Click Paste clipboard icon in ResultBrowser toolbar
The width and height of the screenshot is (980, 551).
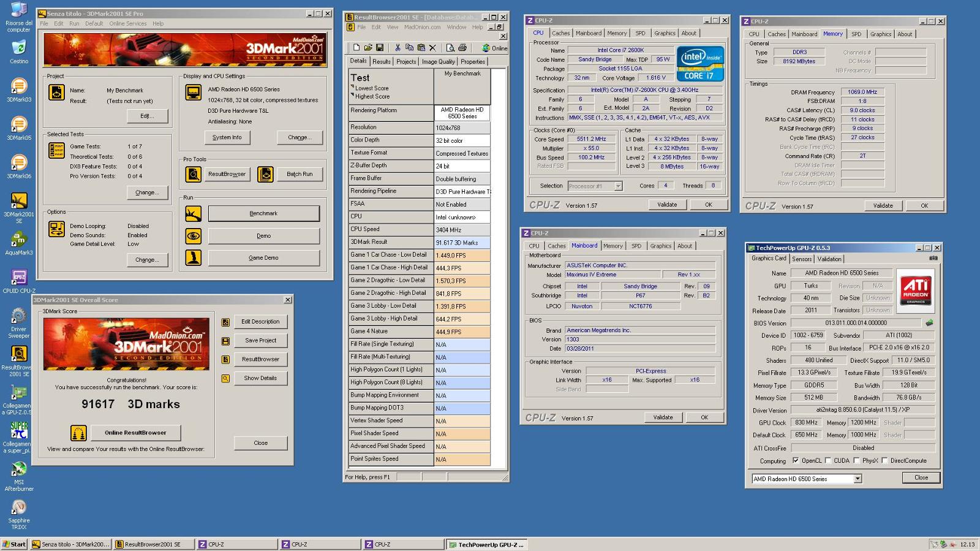[421, 48]
